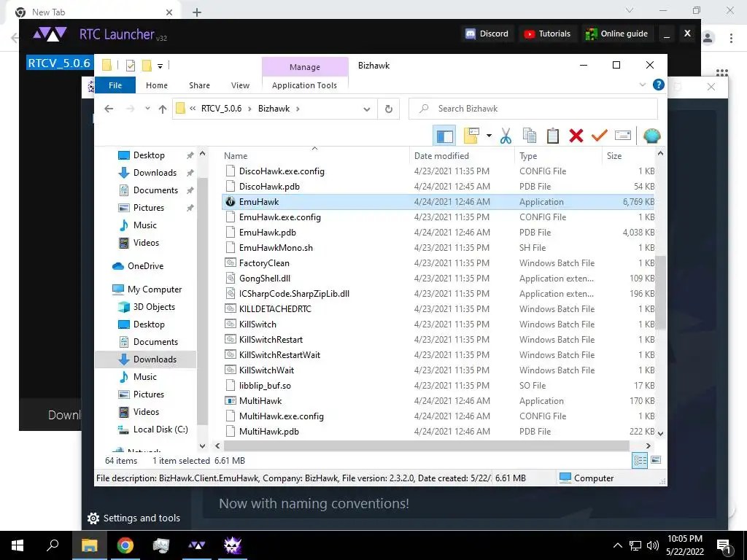747x560 pixels.
Task: Open Windows Start menu
Action: pyautogui.click(x=18, y=545)
